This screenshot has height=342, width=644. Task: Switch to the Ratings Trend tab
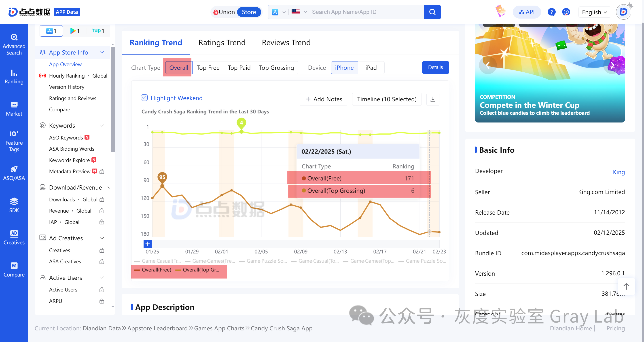222,42
